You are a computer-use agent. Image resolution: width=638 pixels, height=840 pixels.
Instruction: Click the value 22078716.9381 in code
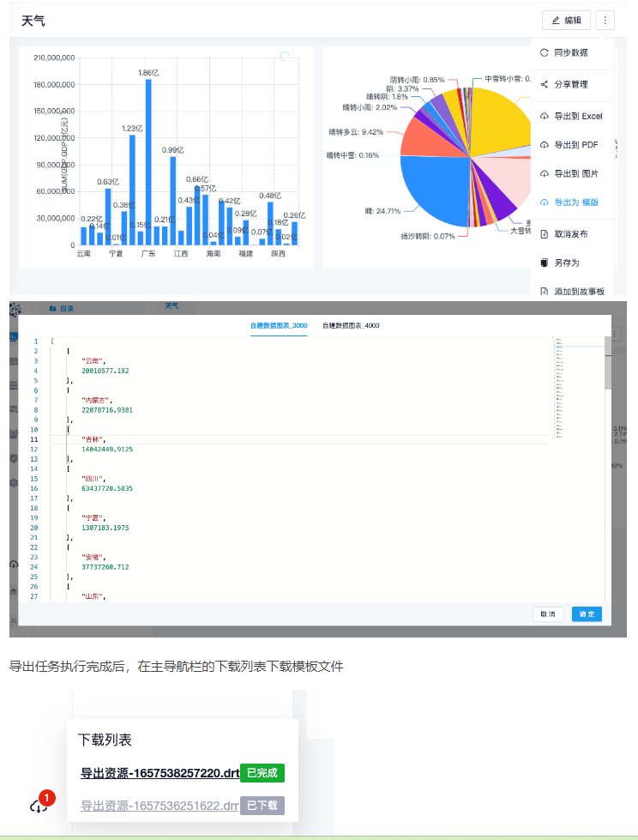107,410
